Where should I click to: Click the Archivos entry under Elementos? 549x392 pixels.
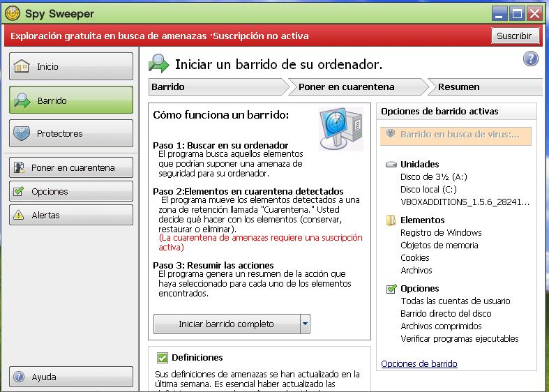(416, 271)
